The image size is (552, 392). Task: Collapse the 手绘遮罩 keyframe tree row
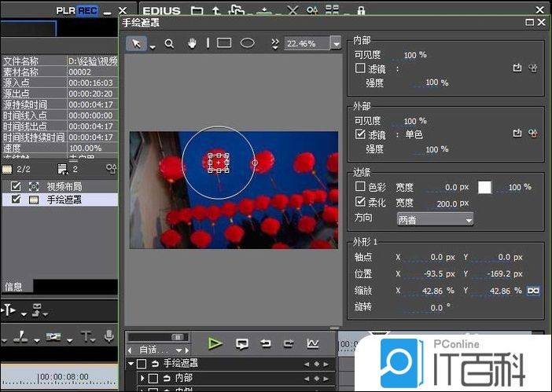click(131, 364)
